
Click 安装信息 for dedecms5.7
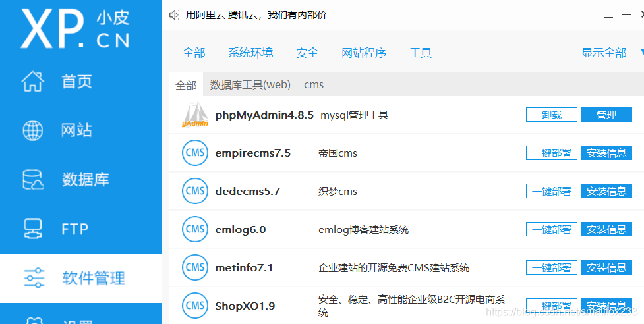pyautogui.click(x=606, y=191)
